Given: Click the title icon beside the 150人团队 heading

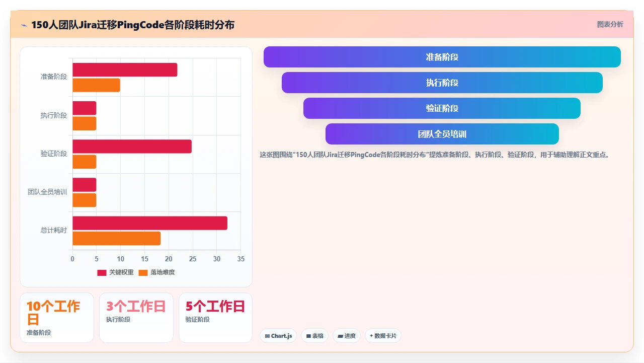Looking at the screenshot, I should (x=24, y=25).
